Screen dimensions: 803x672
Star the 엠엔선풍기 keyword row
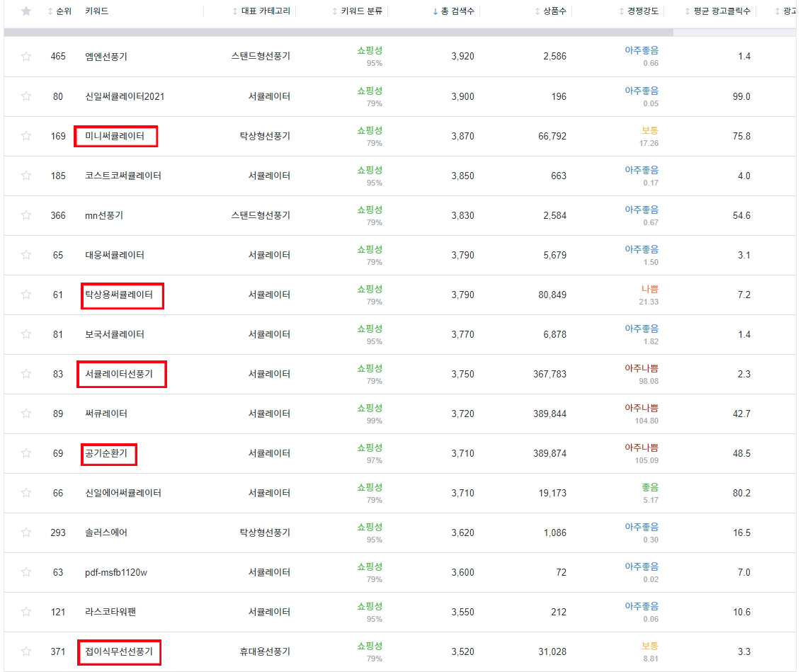pos(26,57)
